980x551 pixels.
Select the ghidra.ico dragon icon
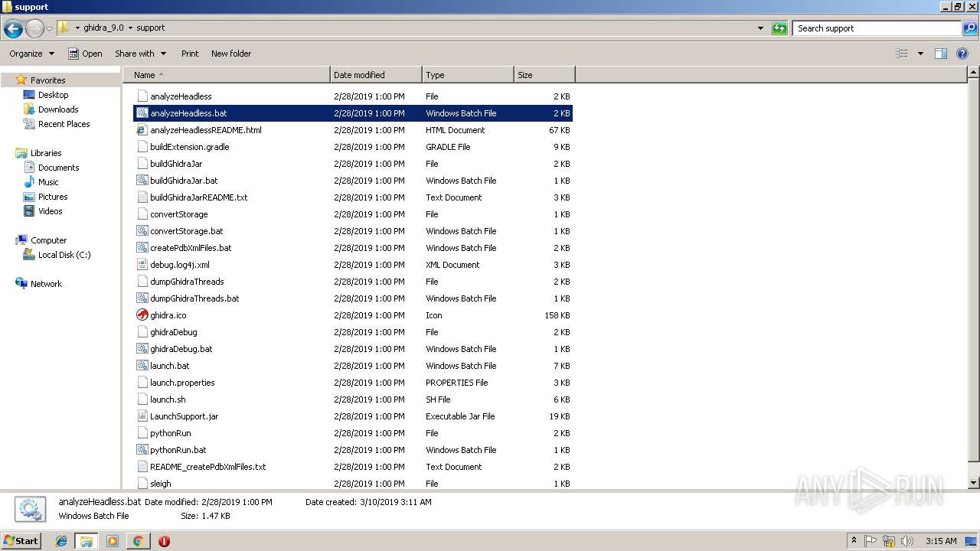point(142,315)
